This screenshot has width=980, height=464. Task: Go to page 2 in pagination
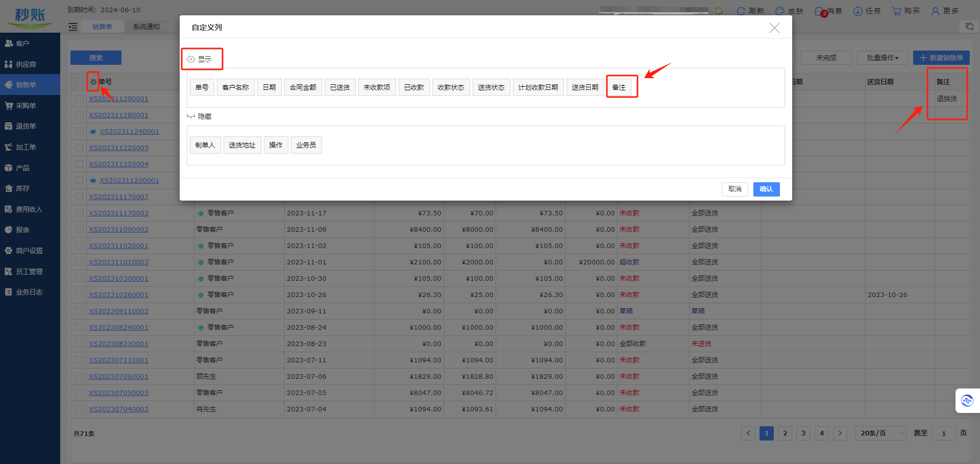(785, 433)
